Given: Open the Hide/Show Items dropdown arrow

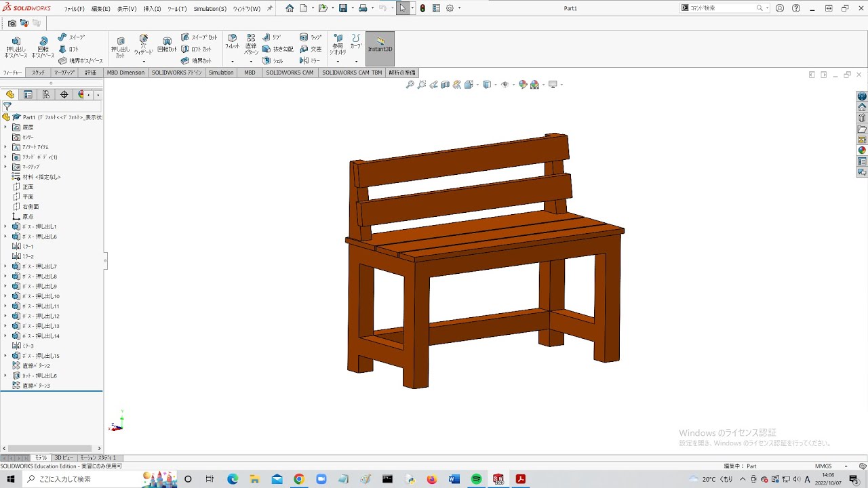Looking at the screenshot, I should pos(513,85).
